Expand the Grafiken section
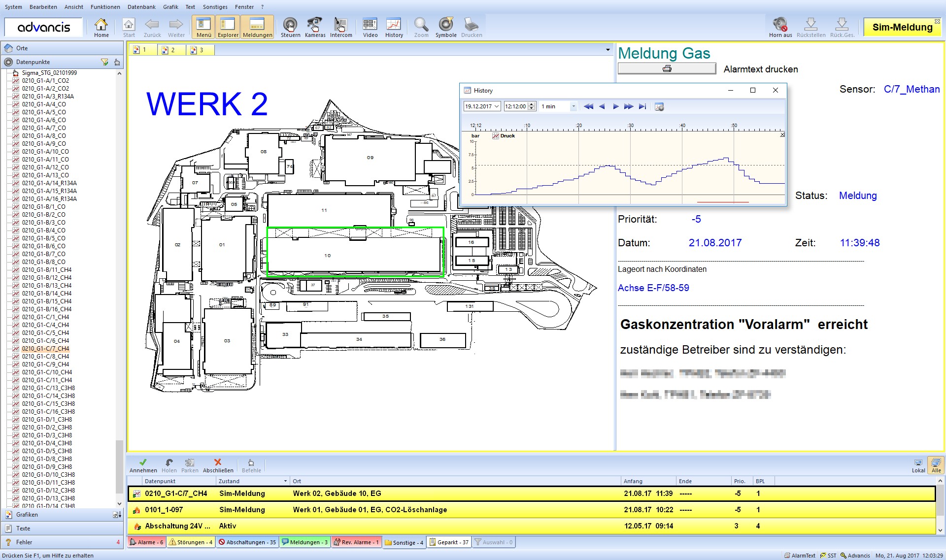Image resolution: width=946 pixels, height=560 pixels. 63,515
